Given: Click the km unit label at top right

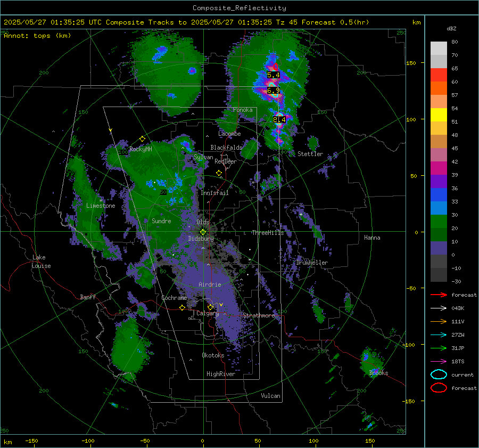Looking at the screenshot, I should pyautogui.click(x=416, y=22).
